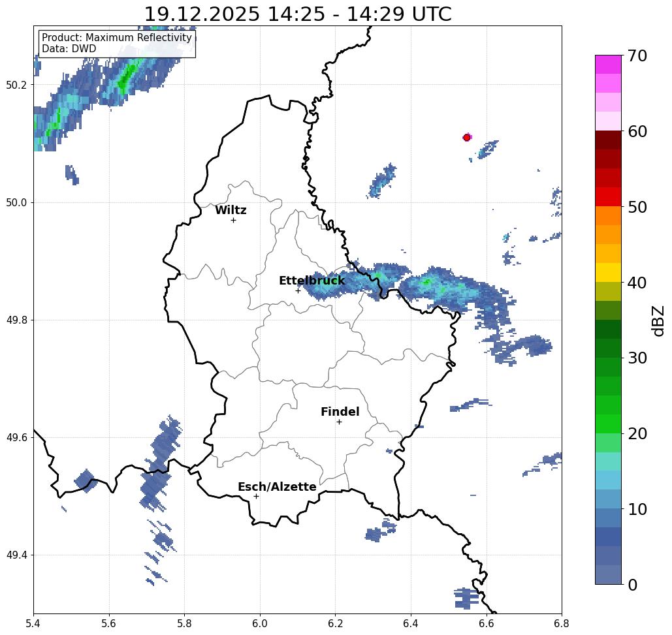Click the latitude label 50.2

tap(16, 85)
